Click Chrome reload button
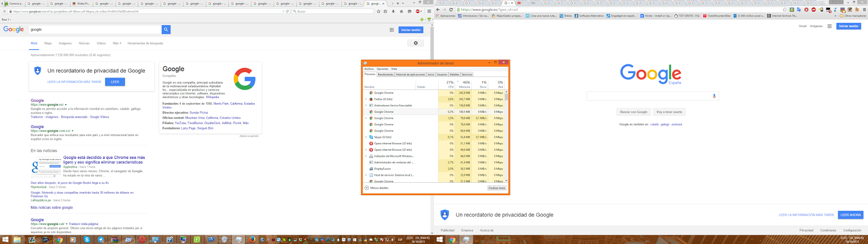Image resolution: width=868 pixels, height=244 pixels. (451, 9)
